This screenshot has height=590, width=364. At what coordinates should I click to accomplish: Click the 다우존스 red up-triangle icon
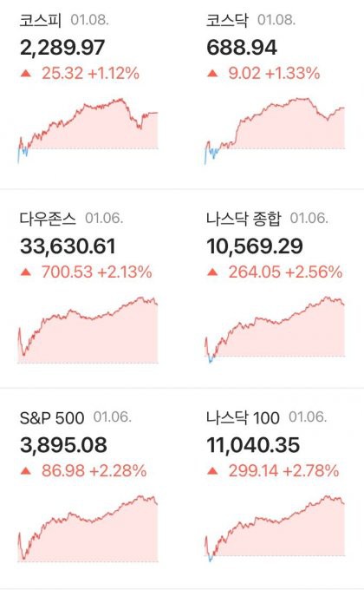click(26, 272)
